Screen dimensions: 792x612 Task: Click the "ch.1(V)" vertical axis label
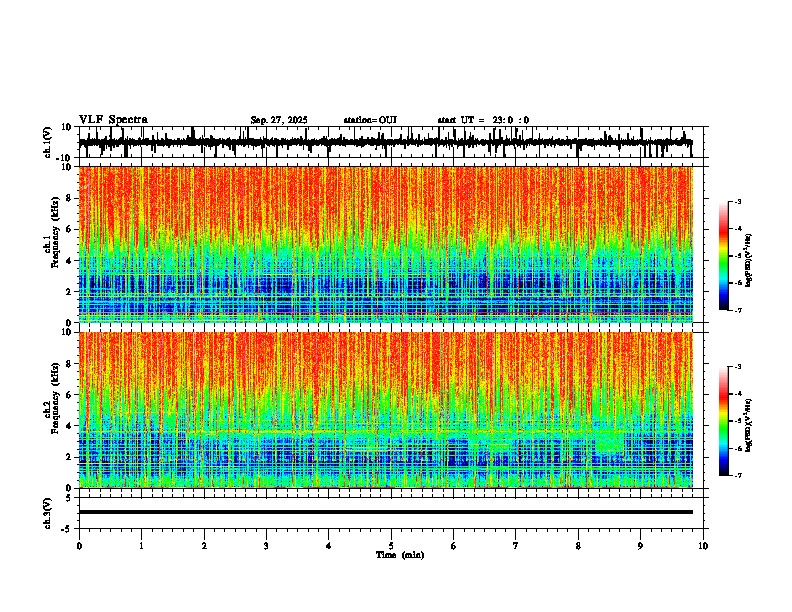(48, 142)
